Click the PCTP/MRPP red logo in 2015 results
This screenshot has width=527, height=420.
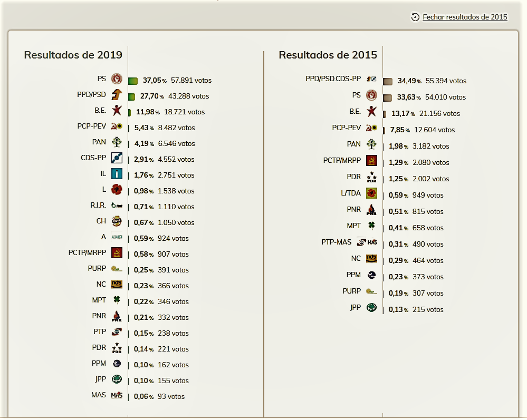371,161
